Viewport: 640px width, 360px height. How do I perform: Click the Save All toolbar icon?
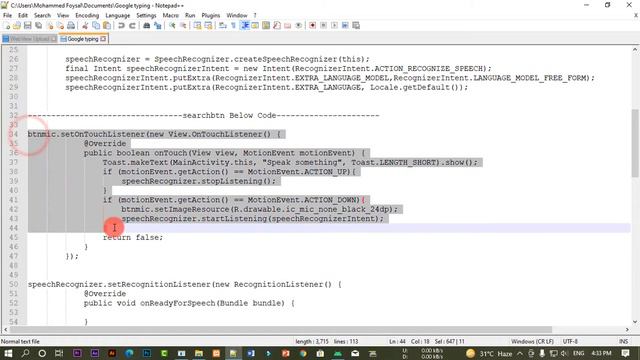pyautogui.click(x=38, y=25)
